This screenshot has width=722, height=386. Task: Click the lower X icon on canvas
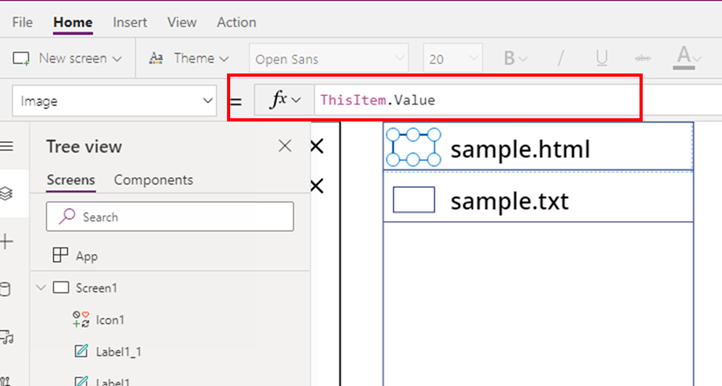(x=317, y=186)
